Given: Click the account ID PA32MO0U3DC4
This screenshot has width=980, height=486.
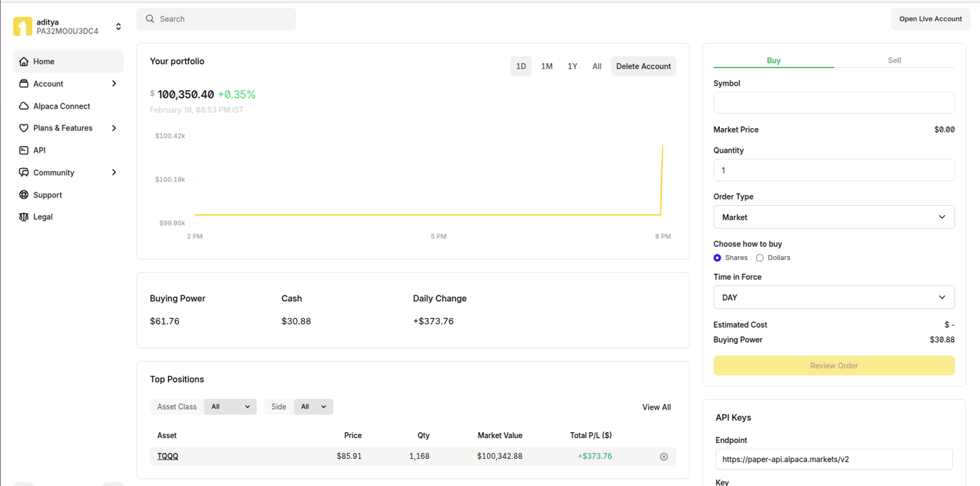Looking at the screenshot, I should (68, 31).
